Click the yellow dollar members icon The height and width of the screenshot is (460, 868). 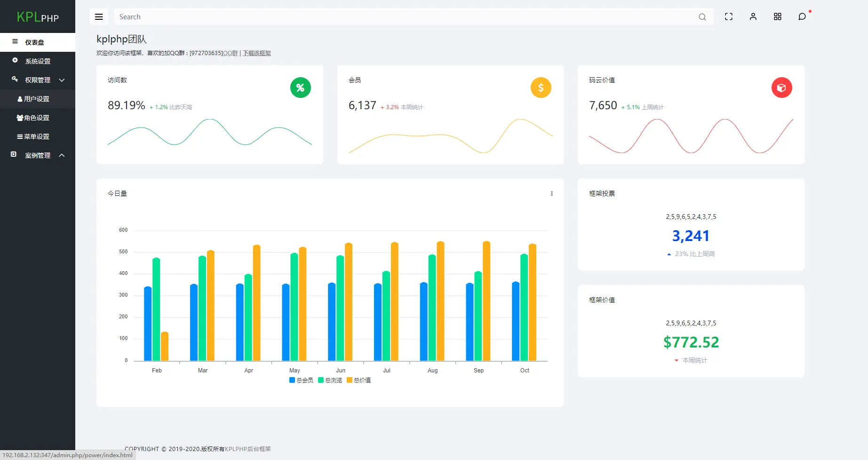point(541,88)
